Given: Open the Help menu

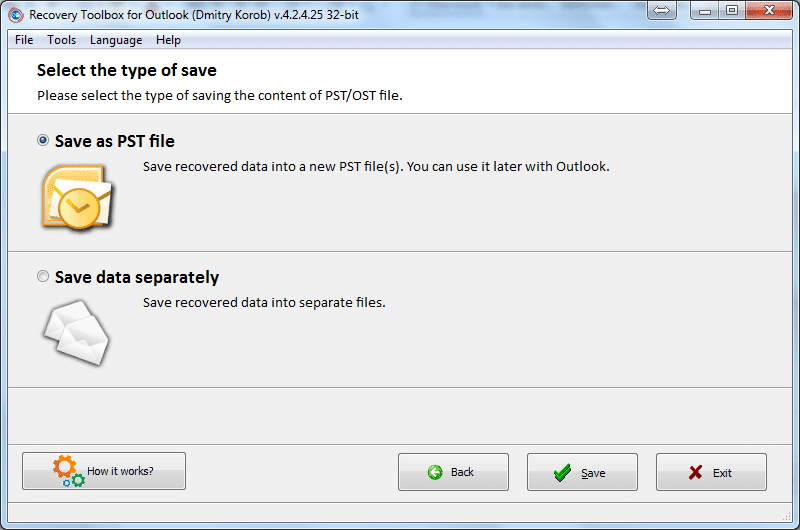Looking at the screenshot, I should pos(168,40).
